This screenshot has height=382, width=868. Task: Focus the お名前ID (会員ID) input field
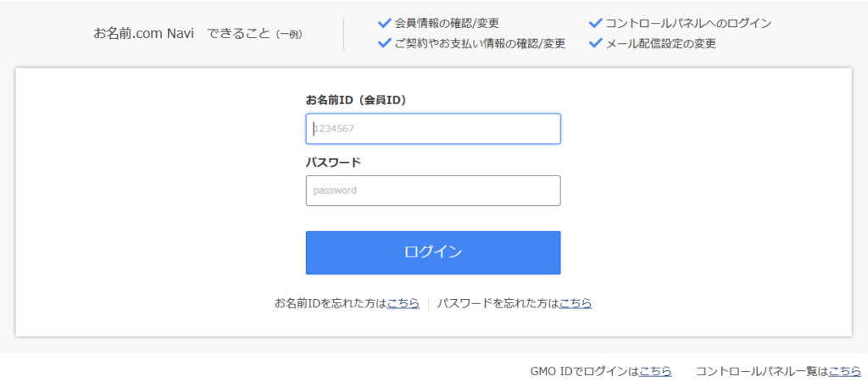coord(433,129)
